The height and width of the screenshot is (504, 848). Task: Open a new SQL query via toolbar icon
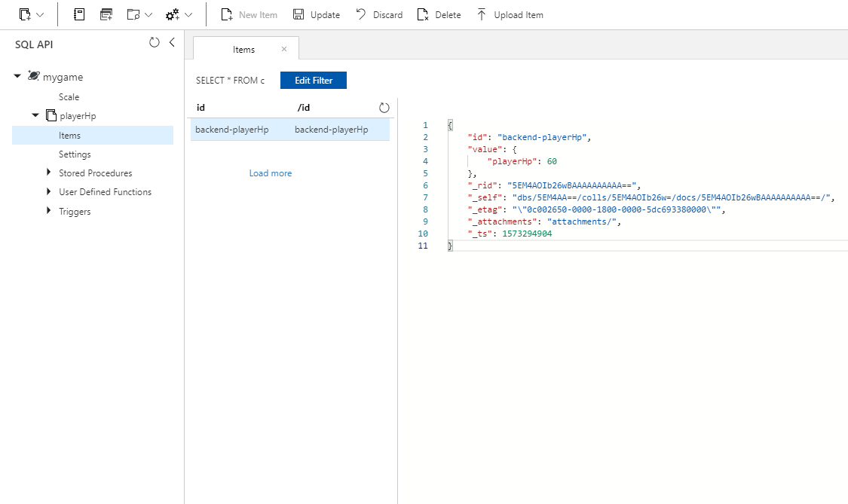click(x=107, y=14)
